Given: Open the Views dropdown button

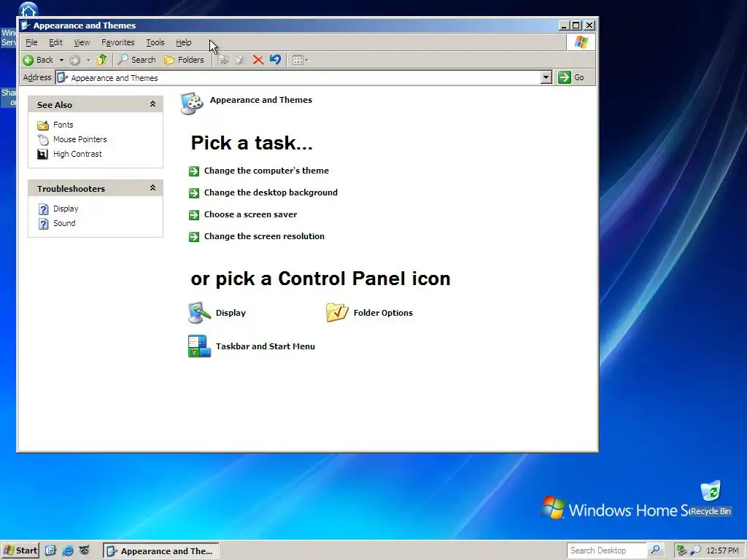Looking at the screenshot, I should click(300, 60).
